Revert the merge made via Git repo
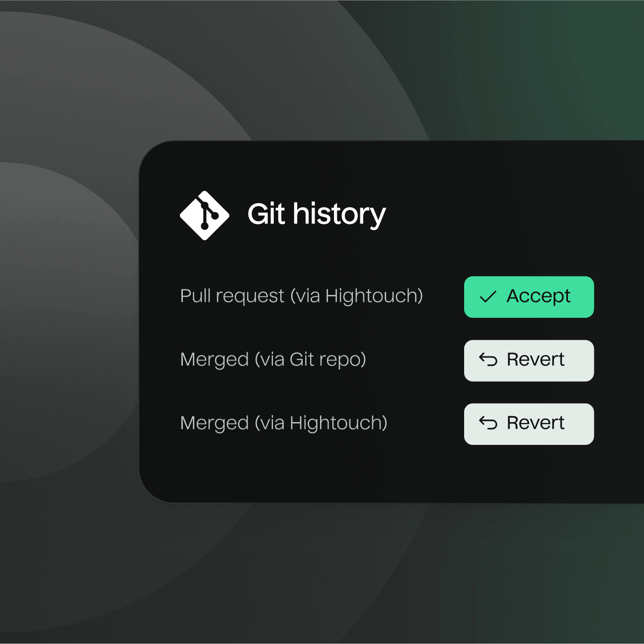 click(x=528, y=360)
